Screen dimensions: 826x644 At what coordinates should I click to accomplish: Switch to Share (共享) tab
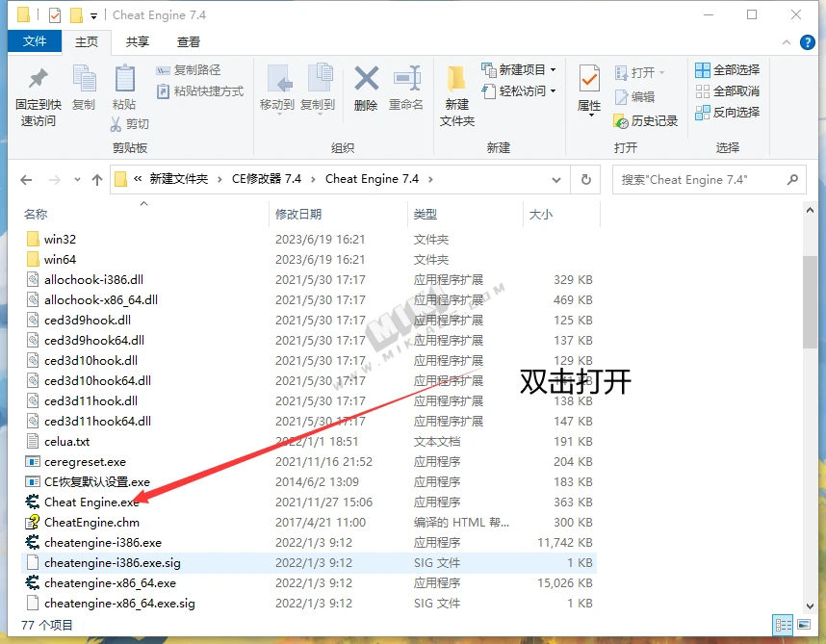click(138, 42)
